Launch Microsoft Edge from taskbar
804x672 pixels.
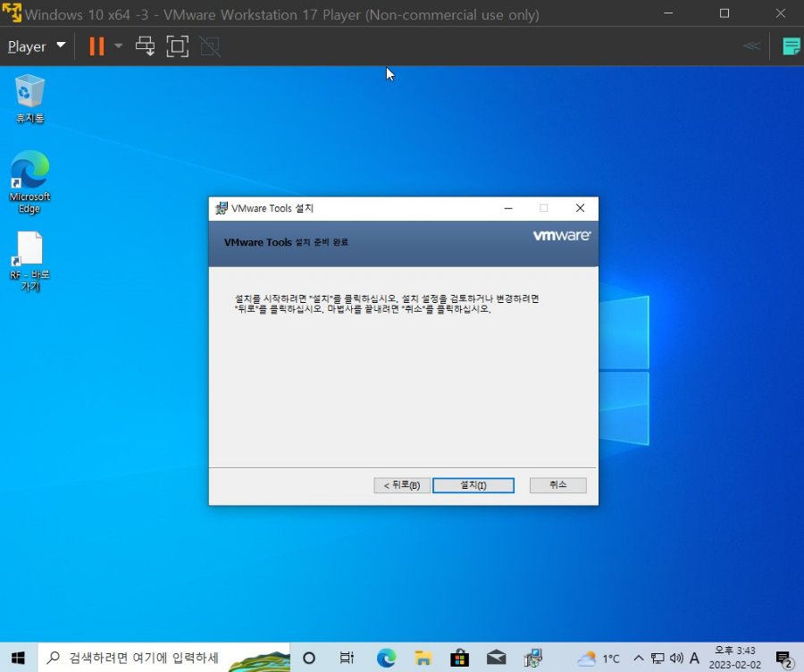386,658
